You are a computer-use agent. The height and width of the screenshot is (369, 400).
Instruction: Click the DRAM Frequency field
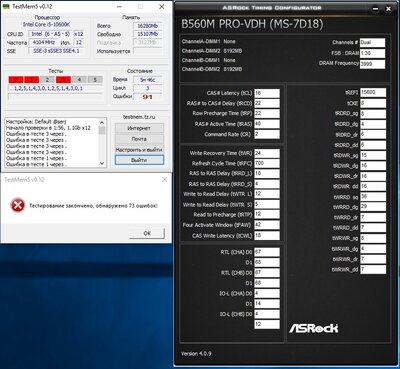(372, 64)
